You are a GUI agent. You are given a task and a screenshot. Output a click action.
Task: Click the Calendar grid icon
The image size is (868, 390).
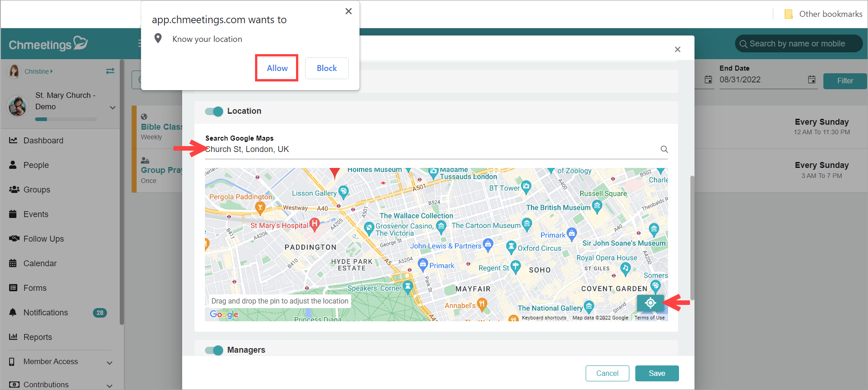13,263
